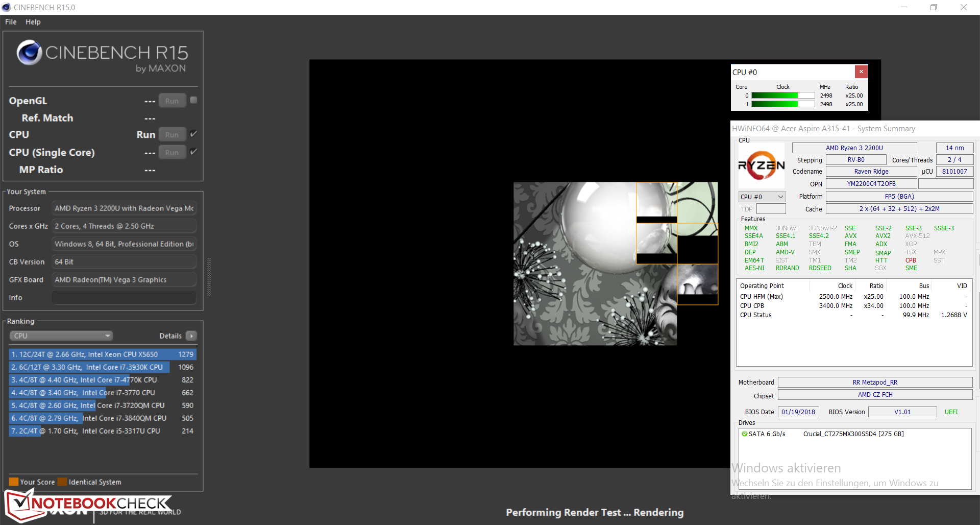Select the Intel Core i7-3840QM ranking row
Screen dimensions: 980x525
point(103,418)
